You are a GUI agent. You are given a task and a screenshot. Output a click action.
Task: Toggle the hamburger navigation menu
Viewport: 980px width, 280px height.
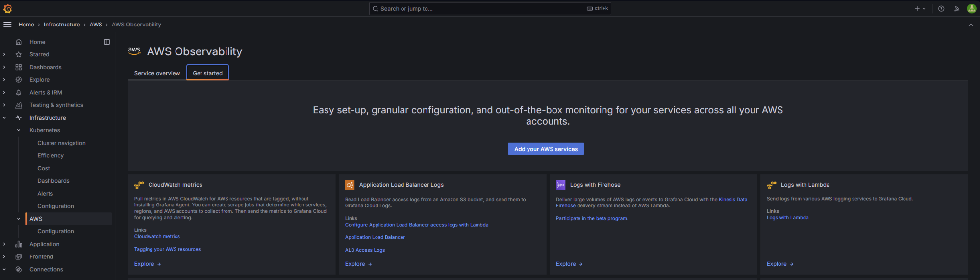coord(7,25)
